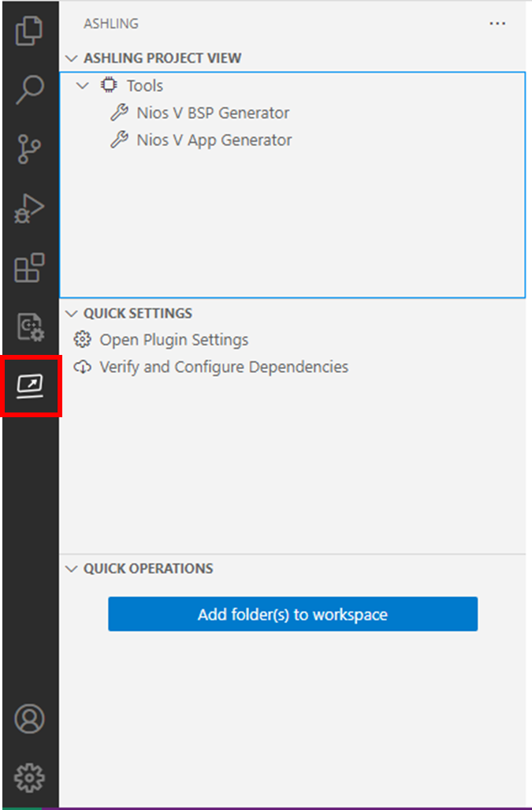This screenshot has width=532, height=810.
Task: Click the wrench icon beside Nios V BSP Generator
Action: point(120,112)
